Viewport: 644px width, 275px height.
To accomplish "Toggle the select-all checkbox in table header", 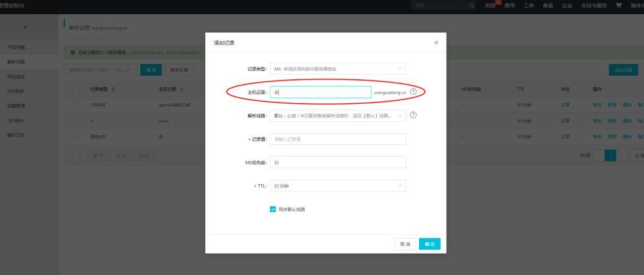I will pyautogui.click(x=76, y=89).
